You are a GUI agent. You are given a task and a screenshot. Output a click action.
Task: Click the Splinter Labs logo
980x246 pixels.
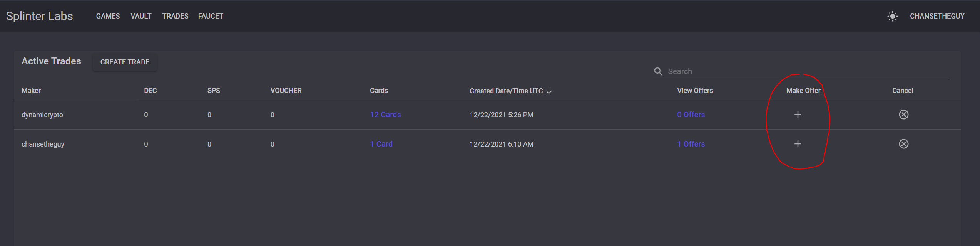[x=39, y=16]
